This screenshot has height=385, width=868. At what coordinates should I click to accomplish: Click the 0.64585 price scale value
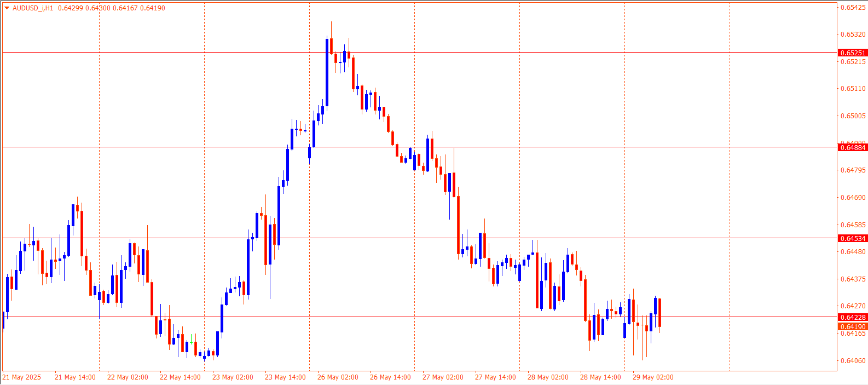[853, 225]
